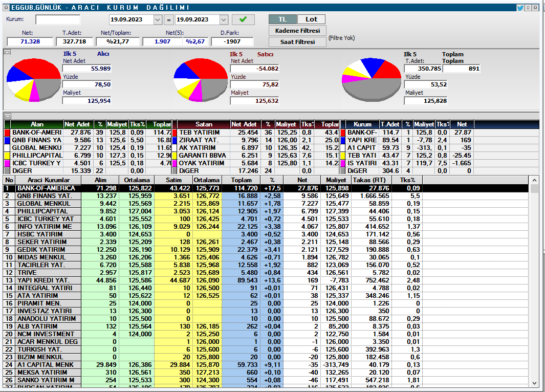
Task: Select the ALB YATIRIM row
Action: pos(266,326)
